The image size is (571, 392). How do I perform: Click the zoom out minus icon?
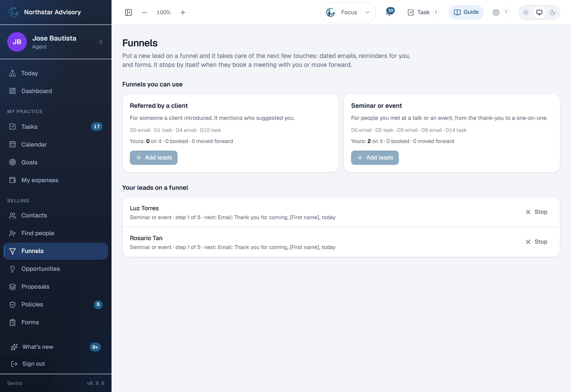[145, 12]
